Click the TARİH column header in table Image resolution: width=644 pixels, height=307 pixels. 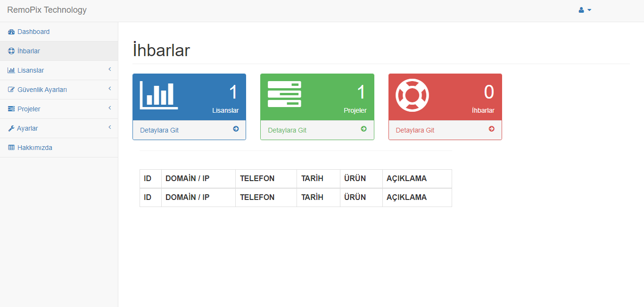312,178
